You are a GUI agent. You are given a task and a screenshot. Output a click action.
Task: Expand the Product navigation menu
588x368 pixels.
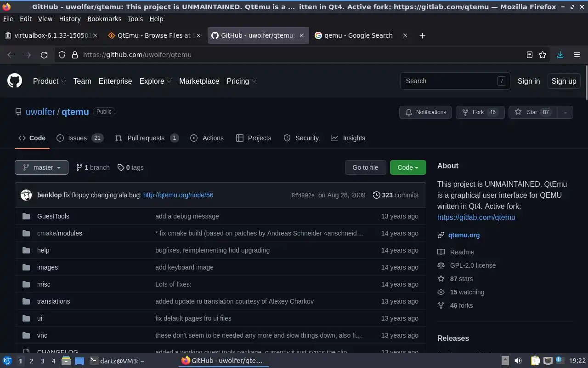[50, 81]
